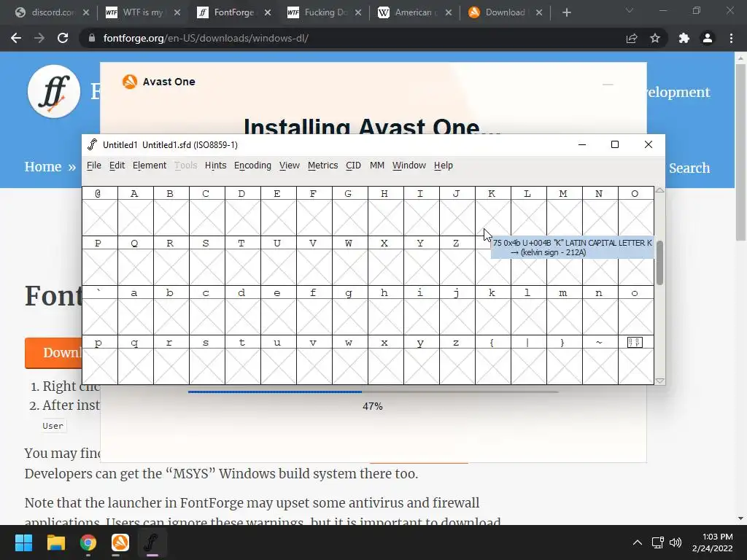Open the tab search chevron in Chrome
Viewport: 747px width, 560px height.
[630, 10]
